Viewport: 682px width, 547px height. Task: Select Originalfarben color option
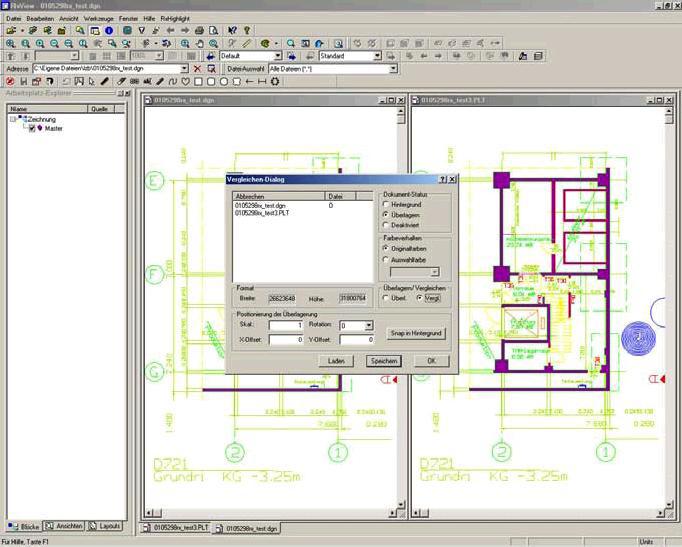pyautogui.click(x=385, y=249)
